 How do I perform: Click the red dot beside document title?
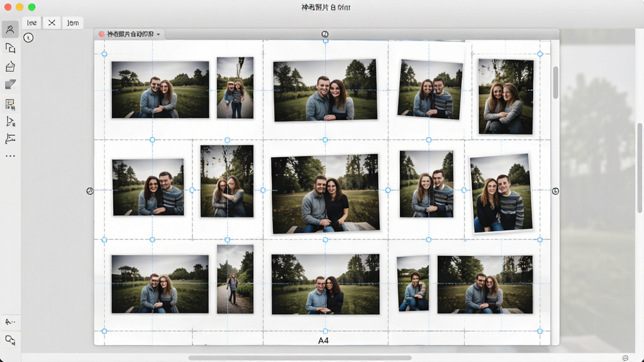(101, 34)
